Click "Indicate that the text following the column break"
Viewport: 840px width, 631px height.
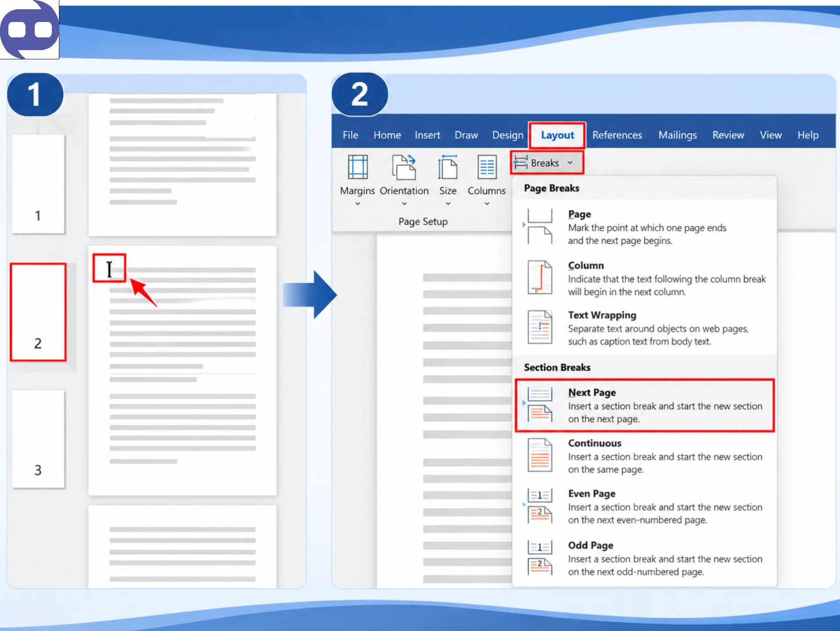pos(667,279)
